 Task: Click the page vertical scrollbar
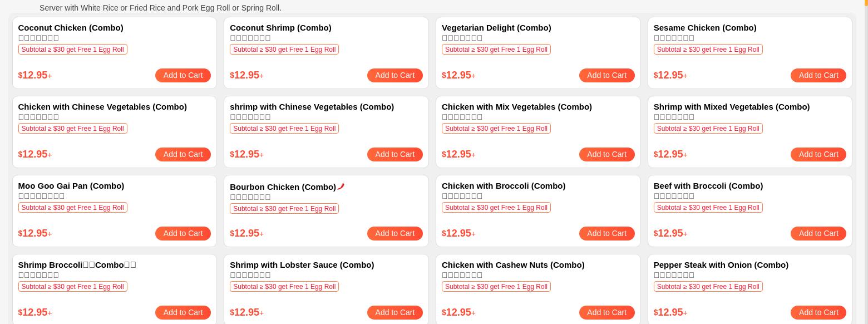865,167
